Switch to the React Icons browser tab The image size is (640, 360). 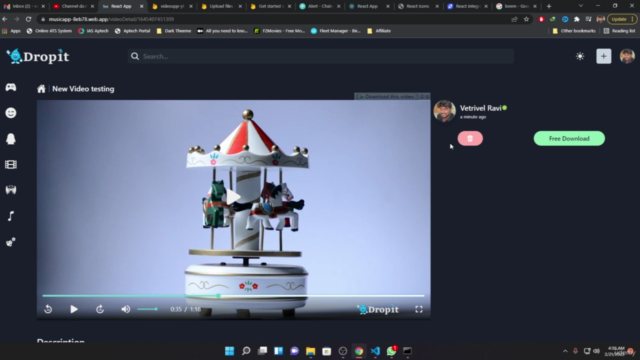coord(418,6)
